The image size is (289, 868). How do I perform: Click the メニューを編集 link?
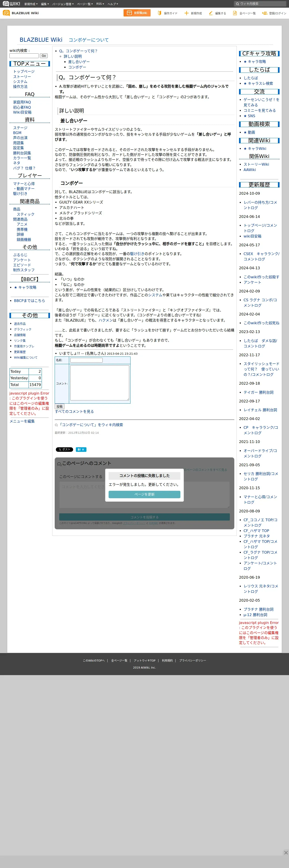click(x=22, y=421)
